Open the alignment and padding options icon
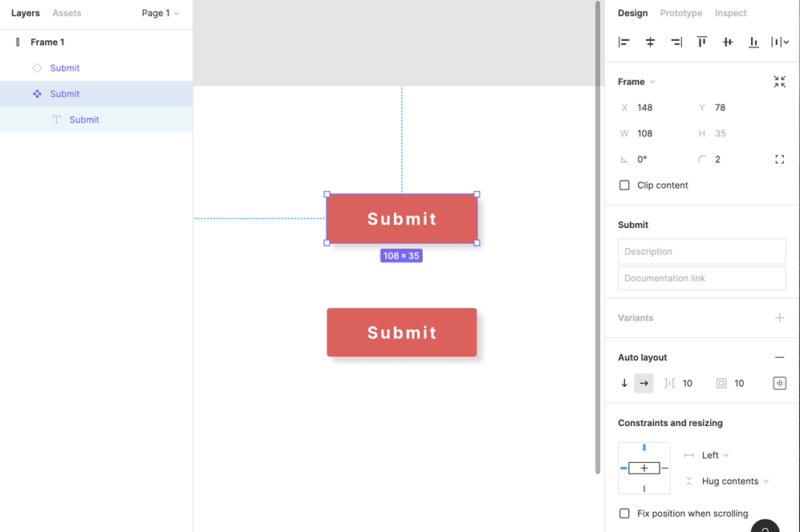Viewport: 800px width, 532px height. coord(779,383)
